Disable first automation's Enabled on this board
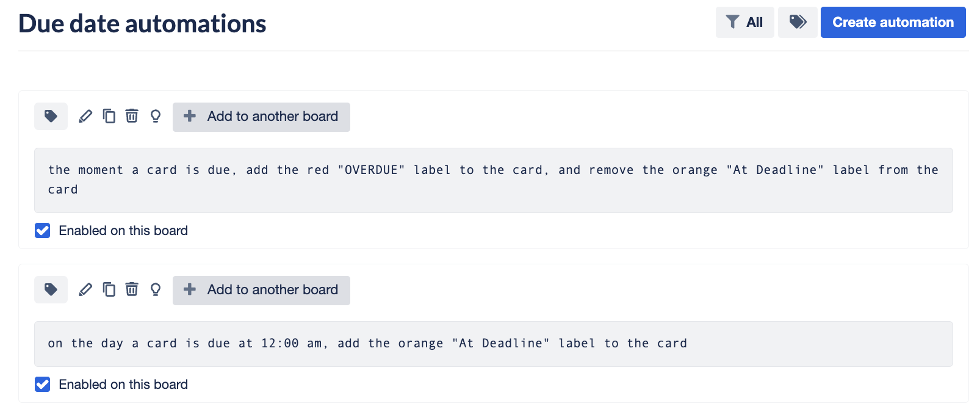 43,231
